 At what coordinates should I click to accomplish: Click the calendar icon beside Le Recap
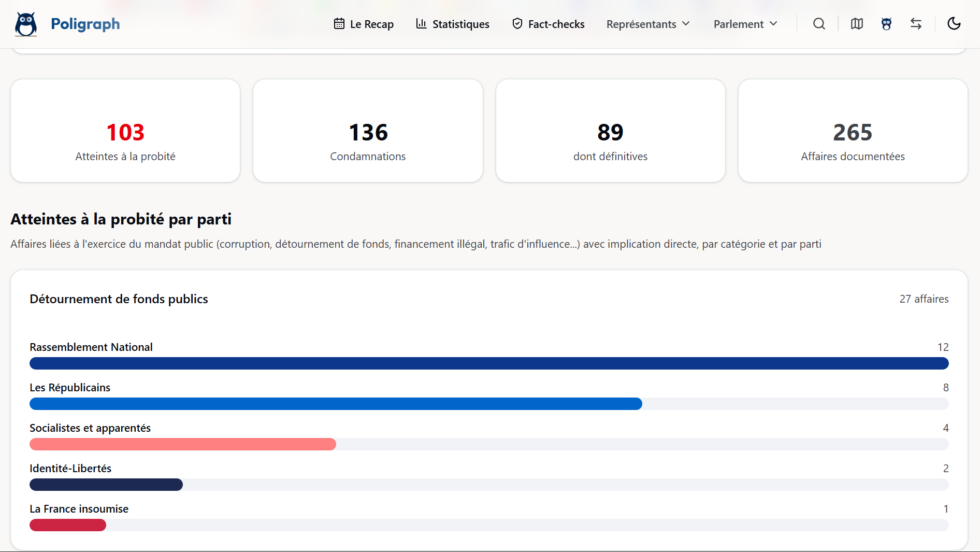pyautogui.click(x=339, y=24)
